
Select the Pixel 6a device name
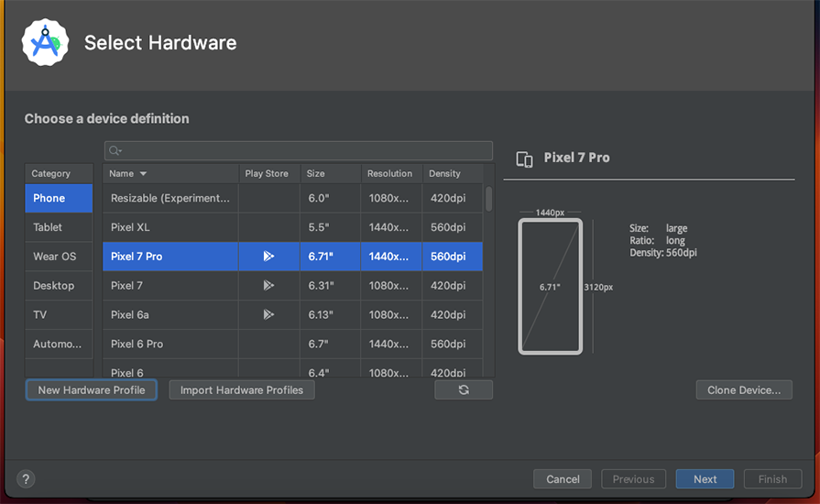[x=130, y=314]
